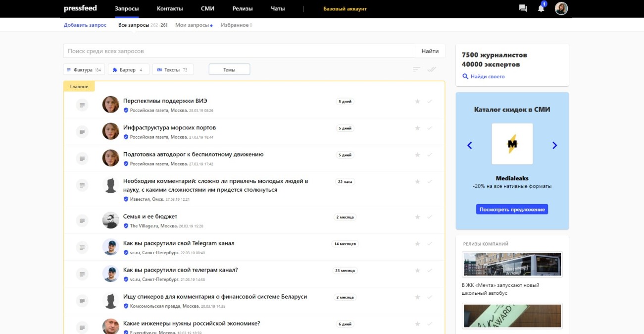644x334 pixels.
Task: Go to previous offer in discount catalog
Action: click(x=470, y=145)
